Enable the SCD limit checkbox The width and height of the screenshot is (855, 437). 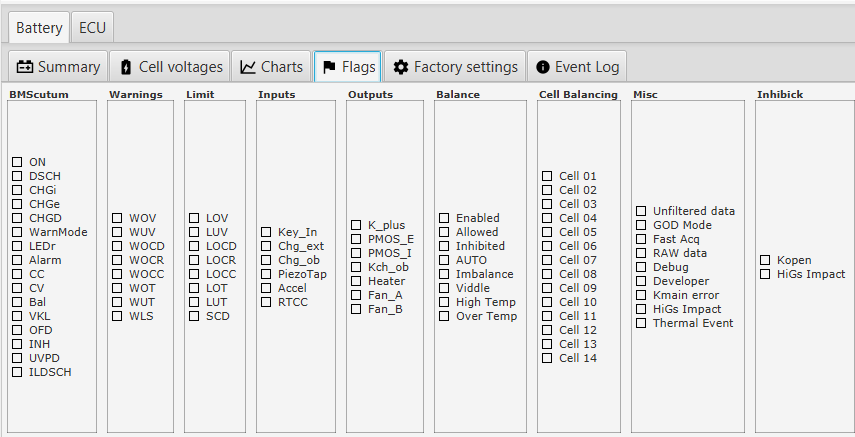click(x=194, y=316)
